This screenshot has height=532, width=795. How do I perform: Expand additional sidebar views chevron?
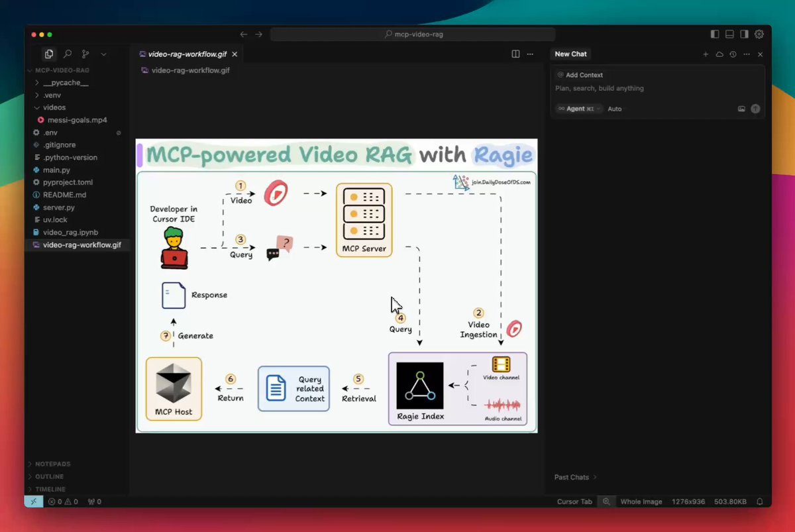point(103,54)
